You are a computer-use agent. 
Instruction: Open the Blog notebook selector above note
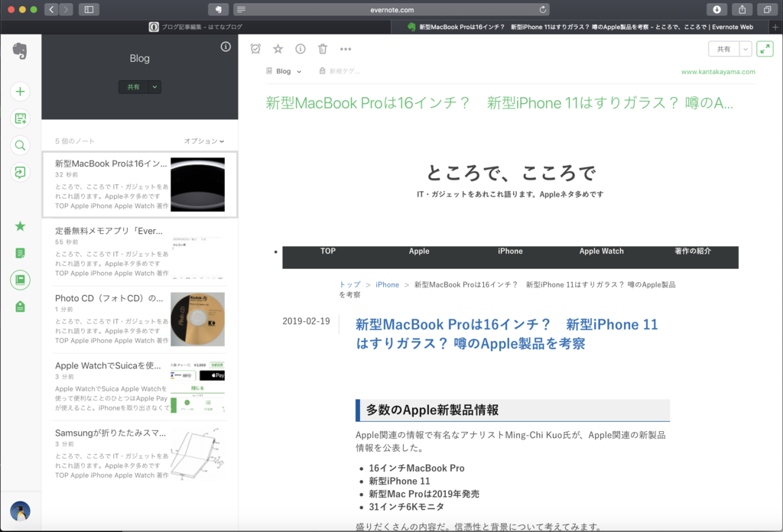coord(284,71)
